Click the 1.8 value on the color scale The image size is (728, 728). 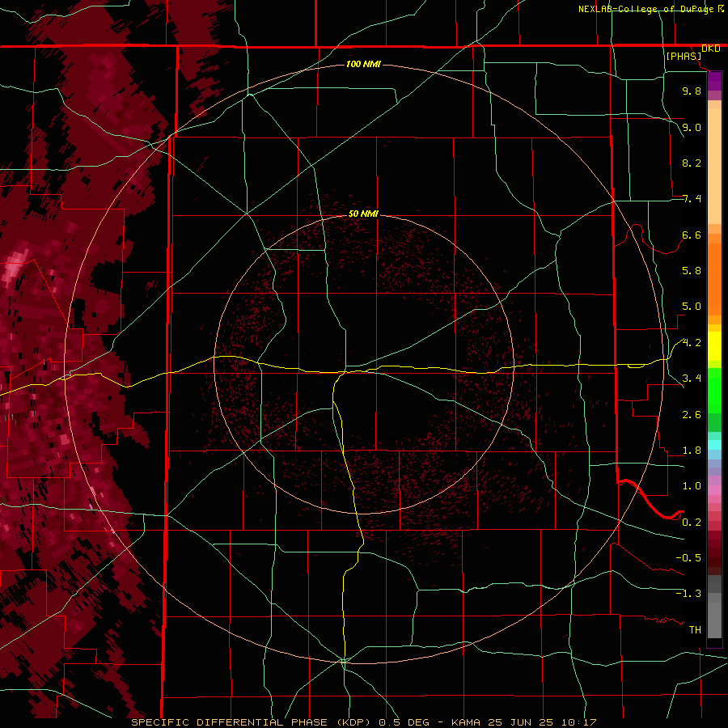(x=692, y=451)
